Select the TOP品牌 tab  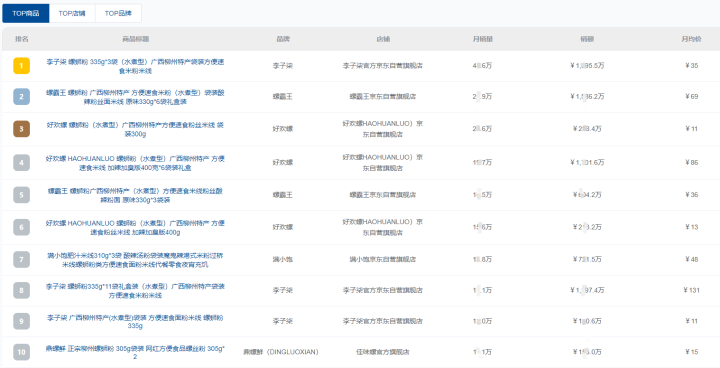tap(118, 13)
